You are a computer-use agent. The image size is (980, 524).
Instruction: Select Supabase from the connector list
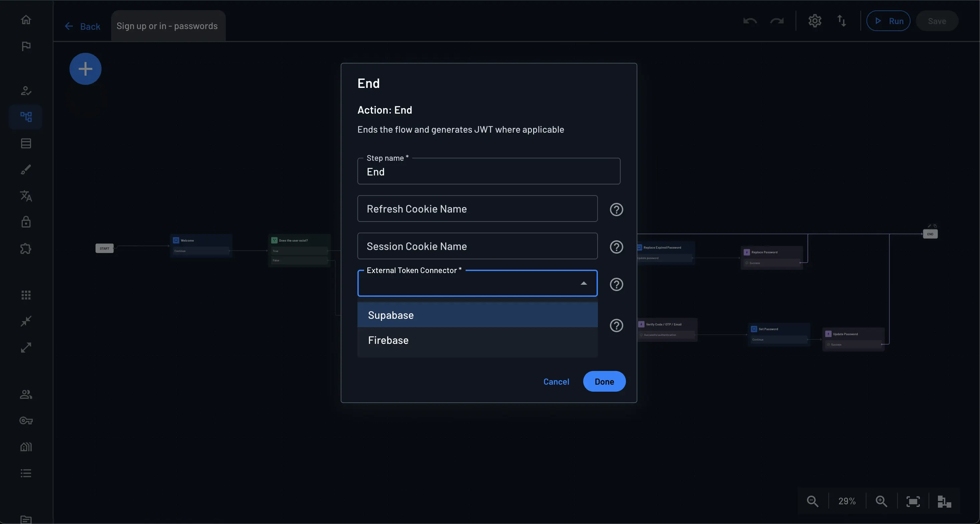click(x=477, y=315)
